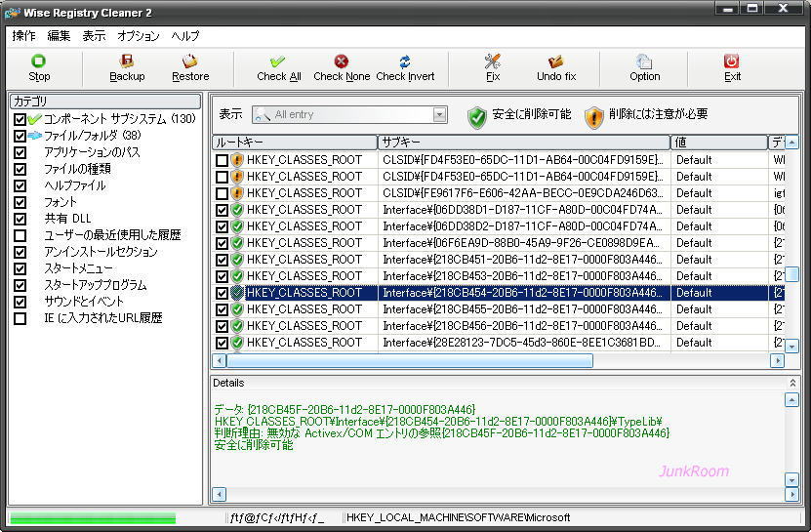This screenshot has width=811, height=532.
Task: Uncheck the Interface 218CB455 row checkbox
Action: [x=222, y=309]
